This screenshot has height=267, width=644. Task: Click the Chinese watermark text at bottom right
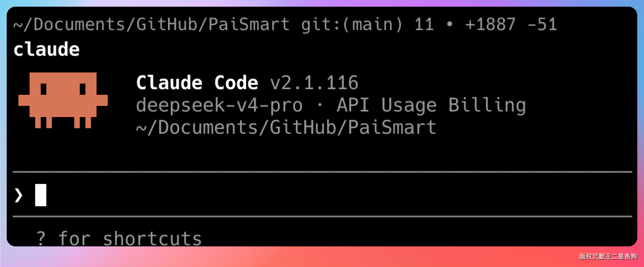(608, 256)
